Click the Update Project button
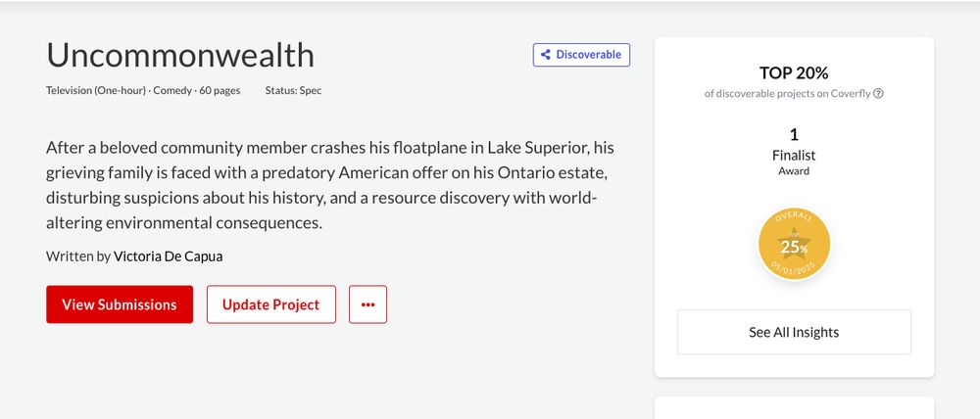The width and height of the screenshot is (980, 419). click(271, 304)
